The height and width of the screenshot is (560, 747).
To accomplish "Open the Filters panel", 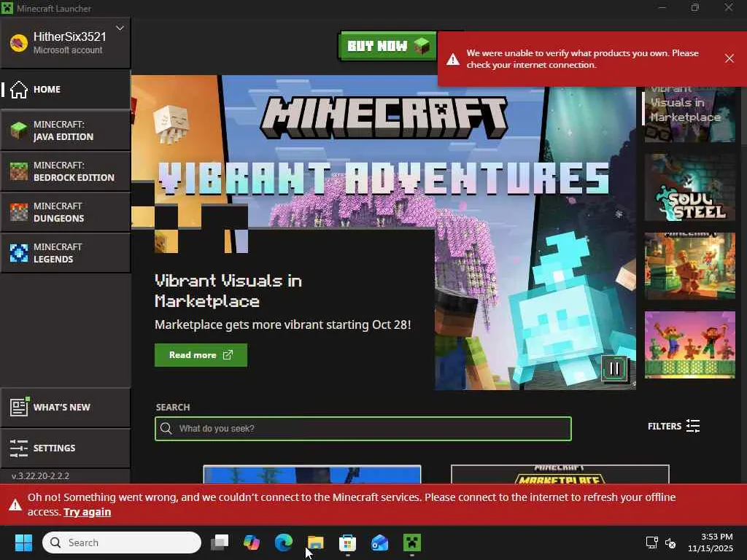I will pyautogui.click(x=673, y=426).
